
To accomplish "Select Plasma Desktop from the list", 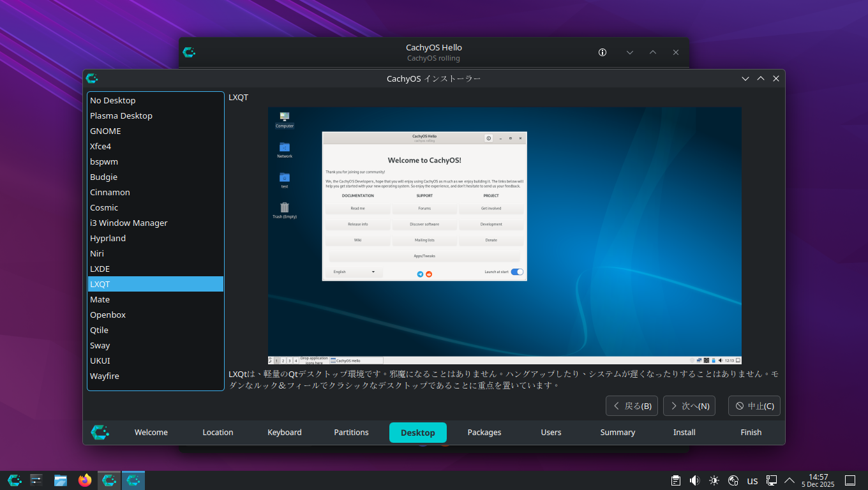I will click(x=121, y=115).
